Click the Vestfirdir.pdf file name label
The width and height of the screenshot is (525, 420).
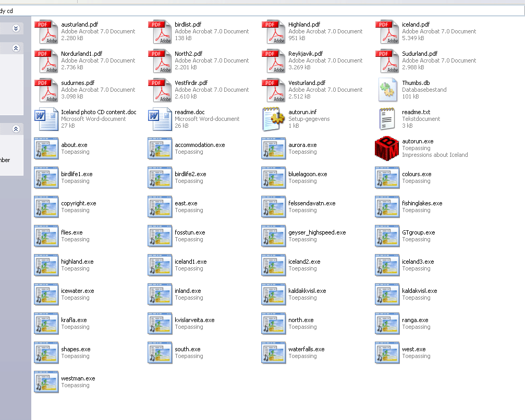(191, 83)
